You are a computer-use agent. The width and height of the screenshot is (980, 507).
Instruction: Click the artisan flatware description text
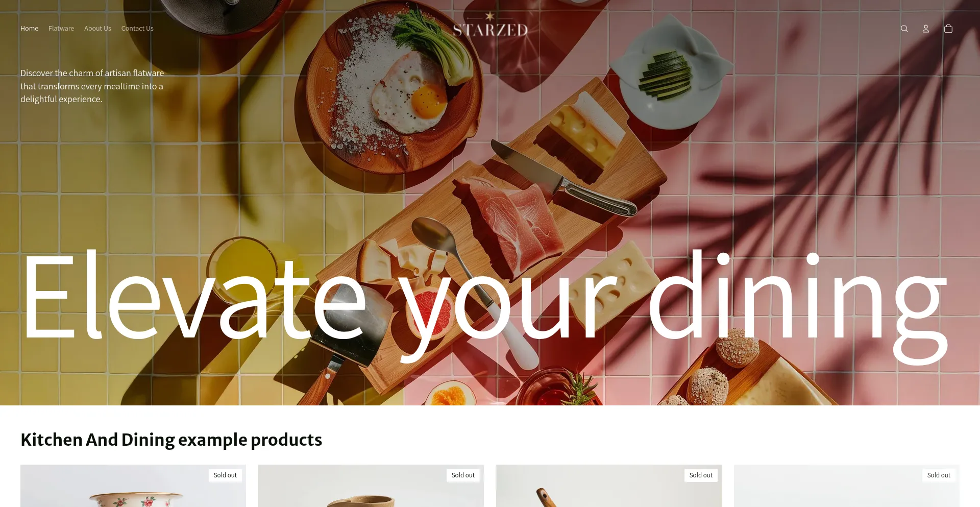92,86
